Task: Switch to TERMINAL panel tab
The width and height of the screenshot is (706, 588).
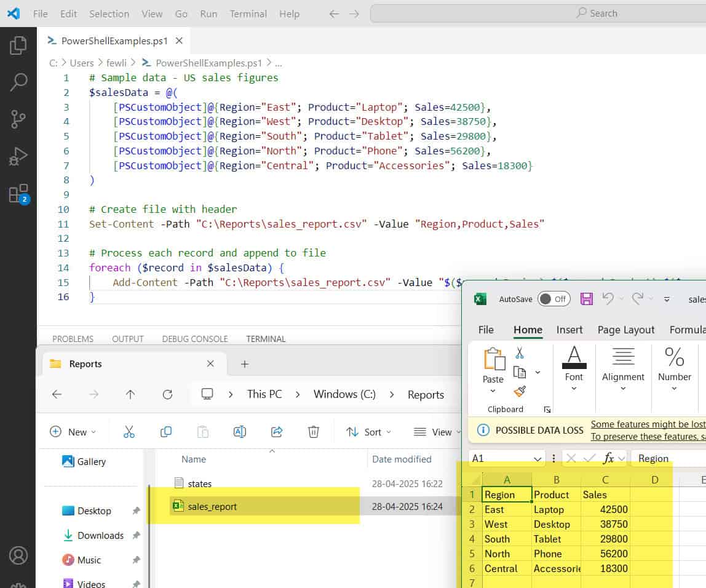Action: [266, 338]
